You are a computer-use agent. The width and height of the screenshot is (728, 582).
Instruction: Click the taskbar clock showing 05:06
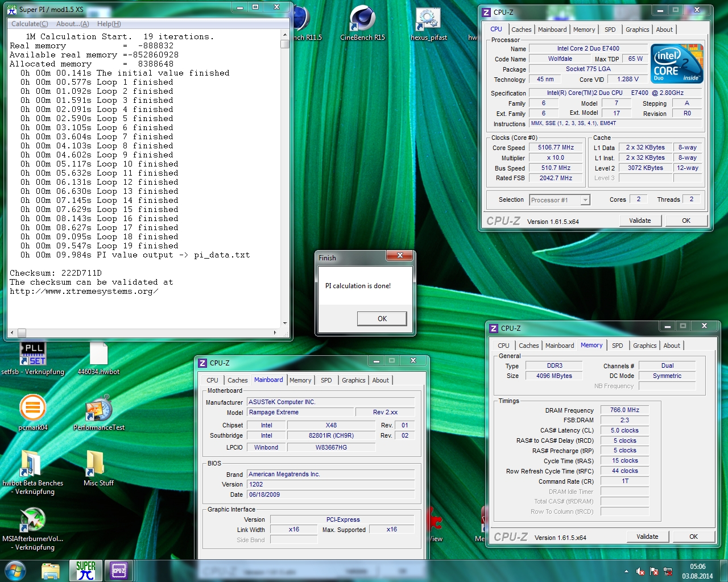(697, 571)
